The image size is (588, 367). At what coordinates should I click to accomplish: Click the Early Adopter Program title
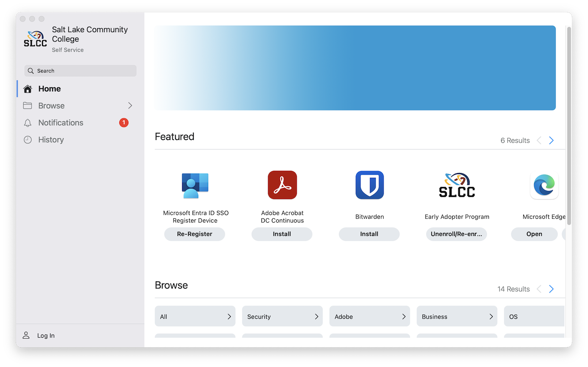tap(457, 217)
